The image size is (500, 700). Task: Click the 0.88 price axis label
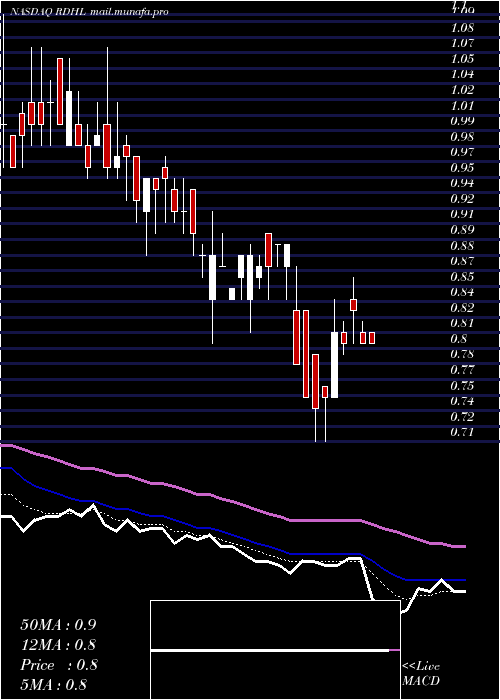point(462,246)
